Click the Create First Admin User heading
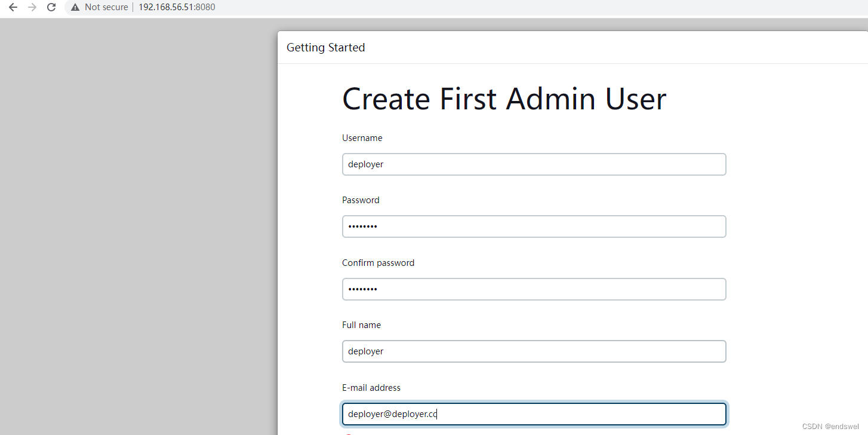This screenshot has height=435, width=868. click(x=504, y=99)
